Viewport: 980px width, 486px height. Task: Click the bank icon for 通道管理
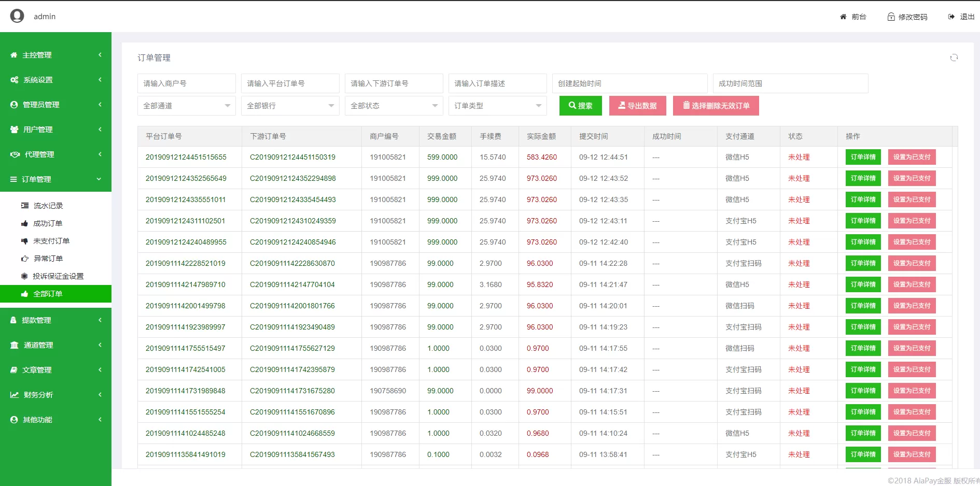pos(15,345)
